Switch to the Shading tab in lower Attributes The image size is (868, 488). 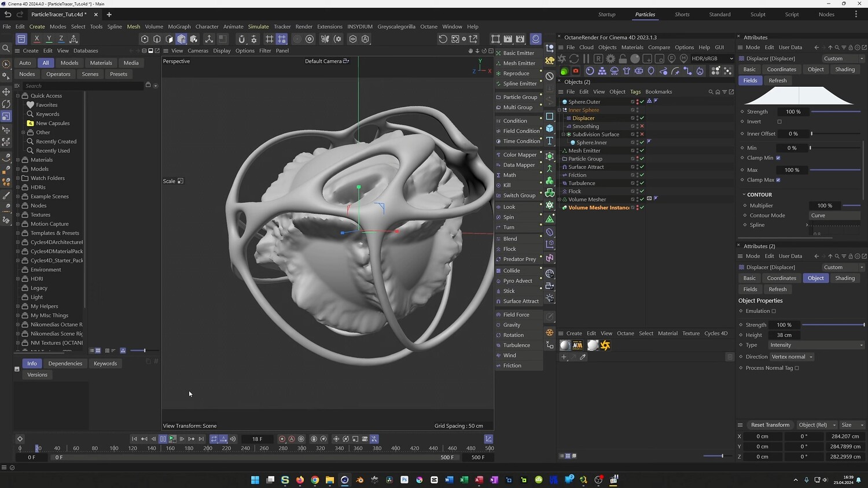click(845, 278)
